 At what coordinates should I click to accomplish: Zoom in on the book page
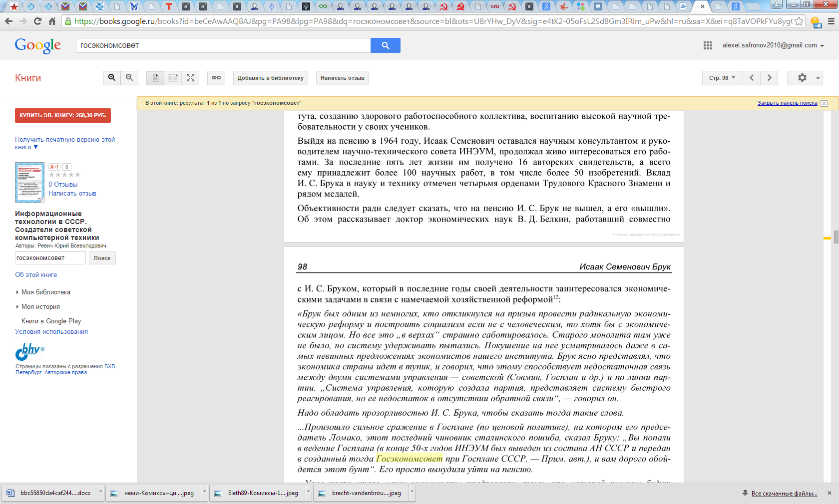point(112,78)
